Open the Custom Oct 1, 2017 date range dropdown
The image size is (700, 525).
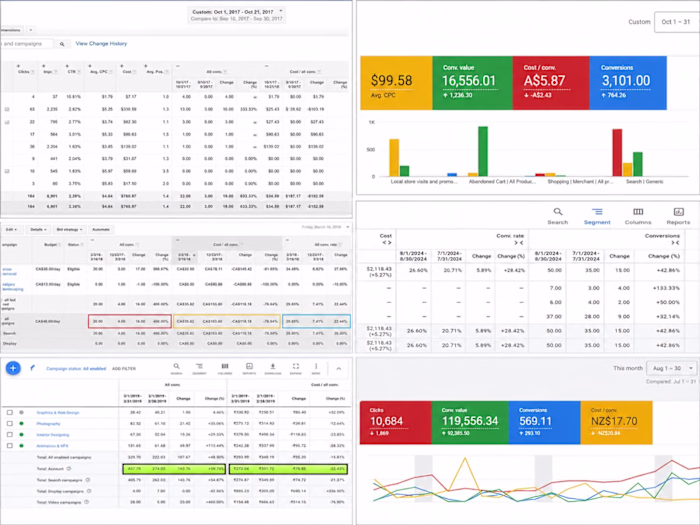coord(237,15)
